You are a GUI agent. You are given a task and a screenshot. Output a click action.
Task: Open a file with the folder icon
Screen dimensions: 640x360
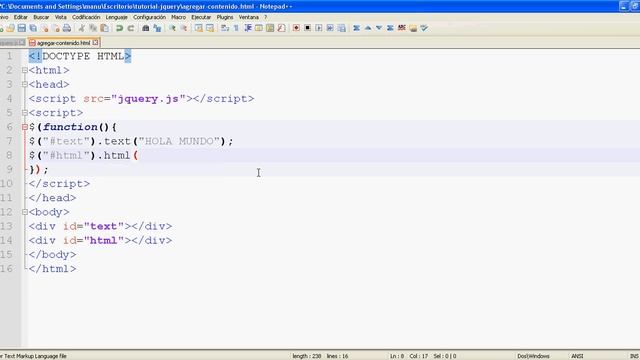click(11, 28)
